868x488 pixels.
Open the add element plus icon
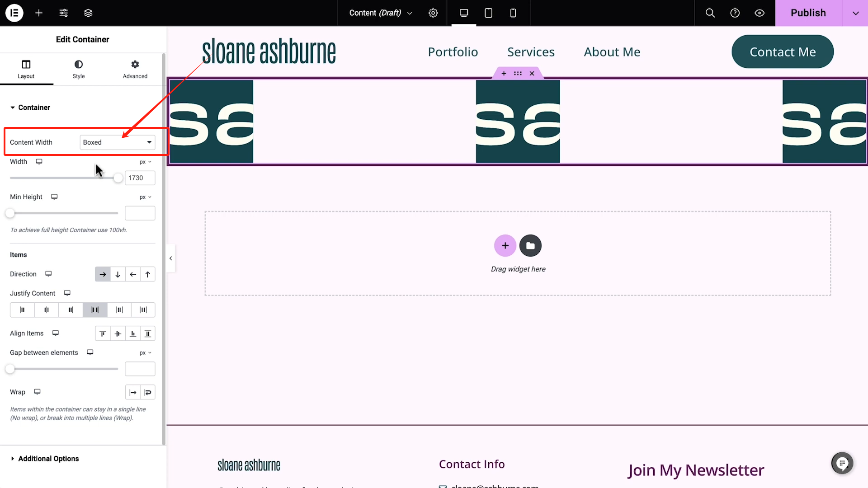(39, 13)
